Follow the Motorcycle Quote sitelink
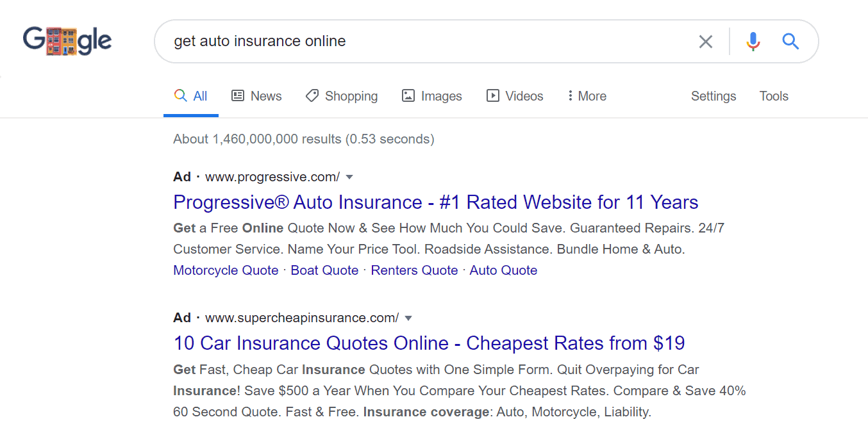 [226, 270]
